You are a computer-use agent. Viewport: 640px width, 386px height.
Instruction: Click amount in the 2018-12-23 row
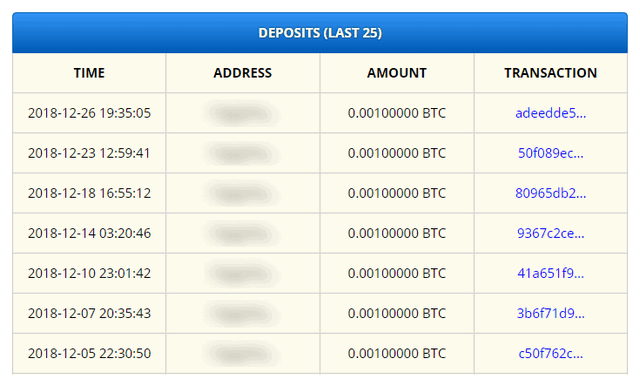[397, 153]
